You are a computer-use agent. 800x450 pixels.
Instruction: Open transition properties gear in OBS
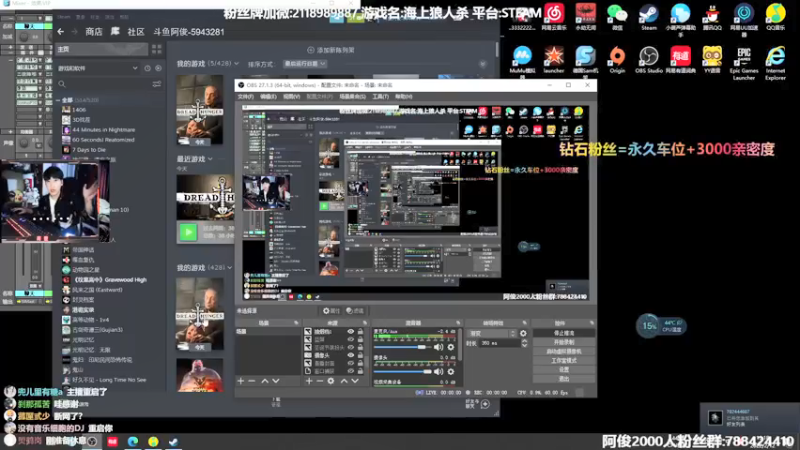pyautogui.click(x=523, y=333)
